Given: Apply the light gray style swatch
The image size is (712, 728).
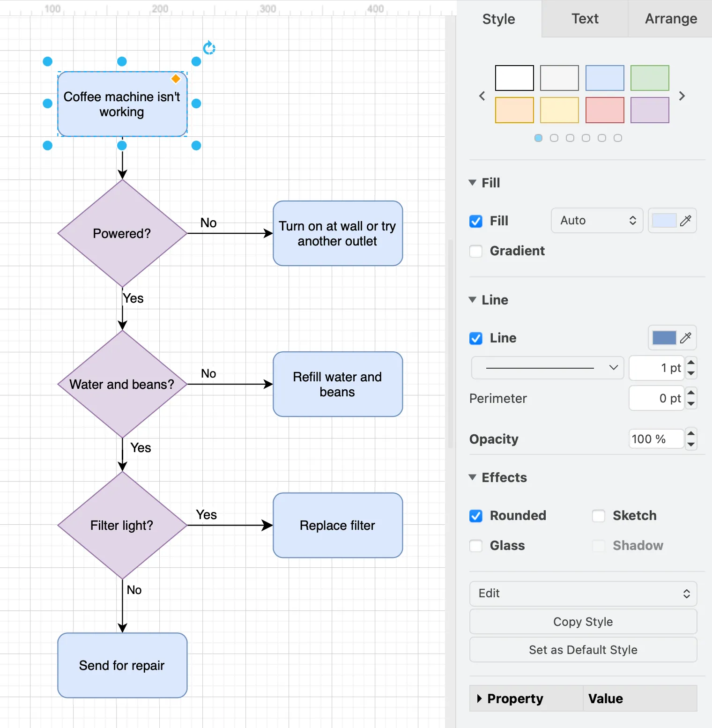Looking at the screenshot, I should pyautogui.click(x=559, y=78).
